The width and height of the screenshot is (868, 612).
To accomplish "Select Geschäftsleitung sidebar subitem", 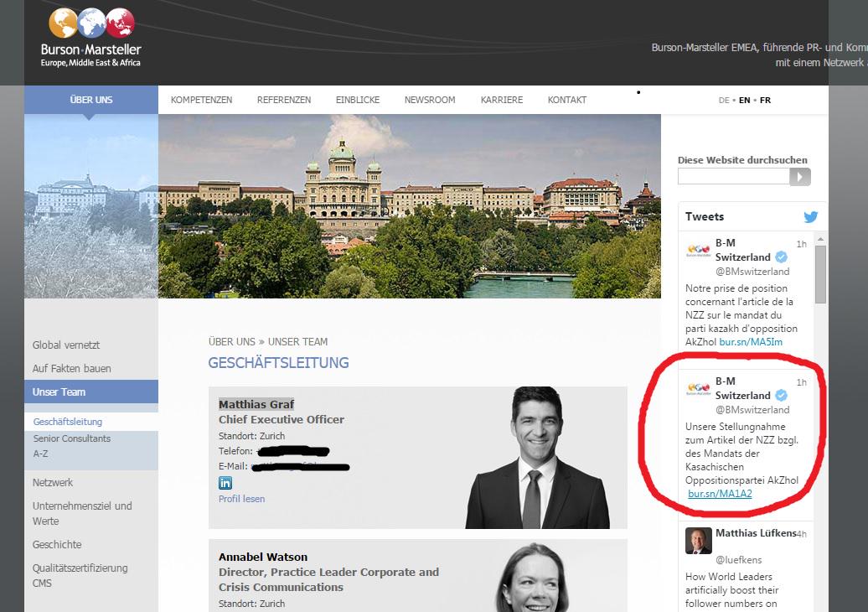I will 68,422.
